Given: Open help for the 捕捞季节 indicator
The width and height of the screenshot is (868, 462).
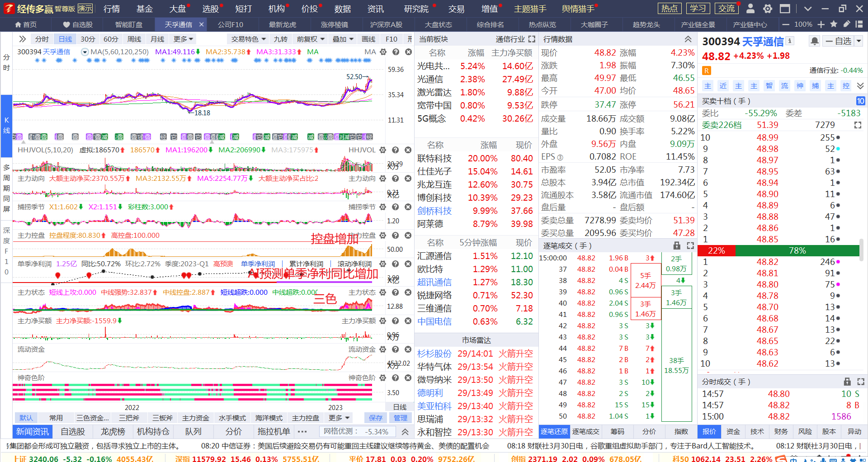Looking at the screenshot, I should pyautogui.click(x=396, y=207).
